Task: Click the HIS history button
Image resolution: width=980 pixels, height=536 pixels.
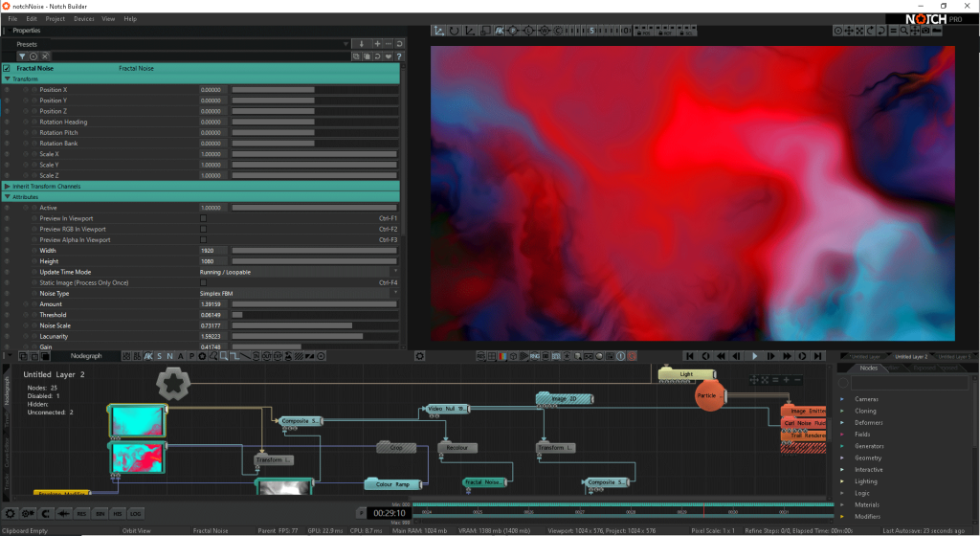Action: point(118,514)
